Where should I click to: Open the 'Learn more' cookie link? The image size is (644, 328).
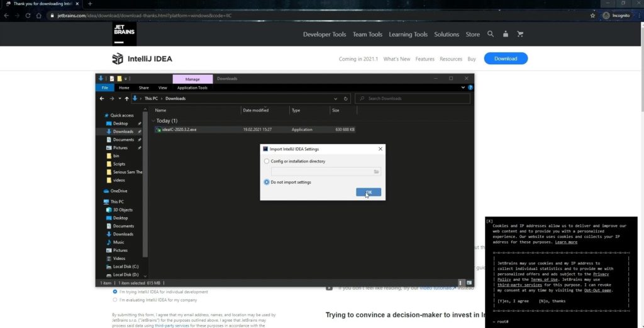(566, 242)
